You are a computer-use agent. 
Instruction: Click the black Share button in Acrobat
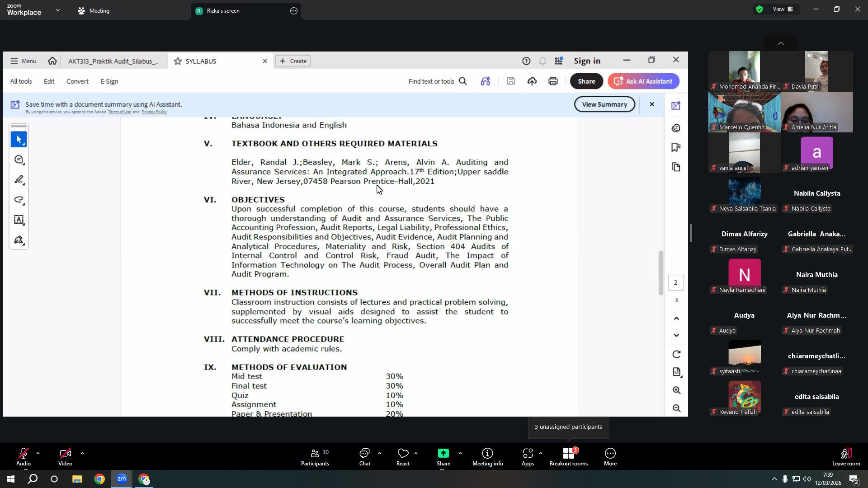click(x=586, y=81)
